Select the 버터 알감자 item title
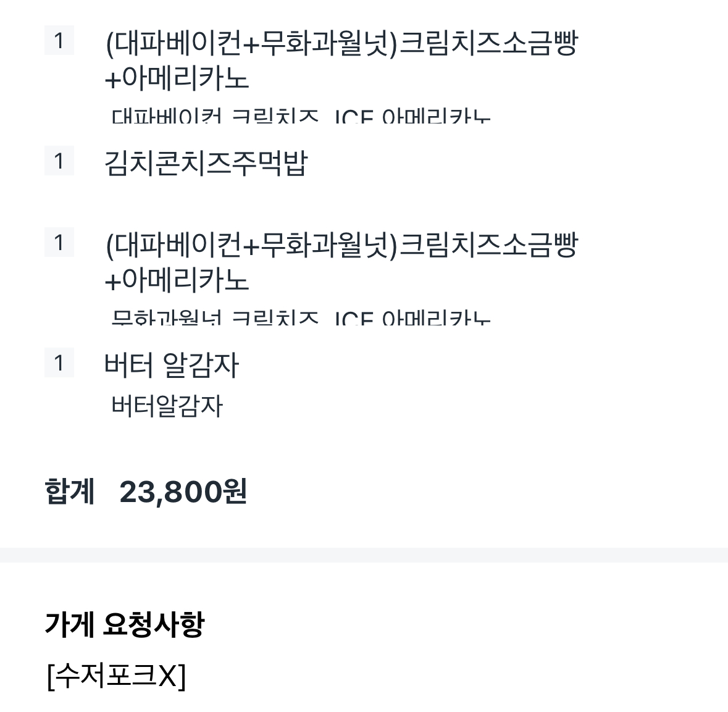Viewport: 728px width, 712px height. coord(171,365)
